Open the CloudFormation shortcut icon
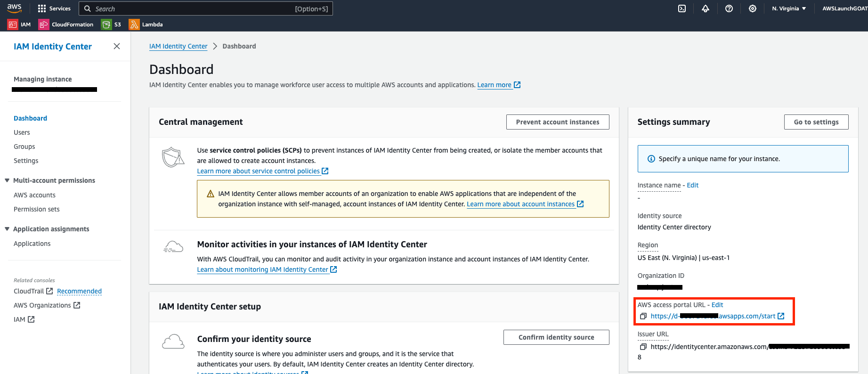 (x=66, y=24)
